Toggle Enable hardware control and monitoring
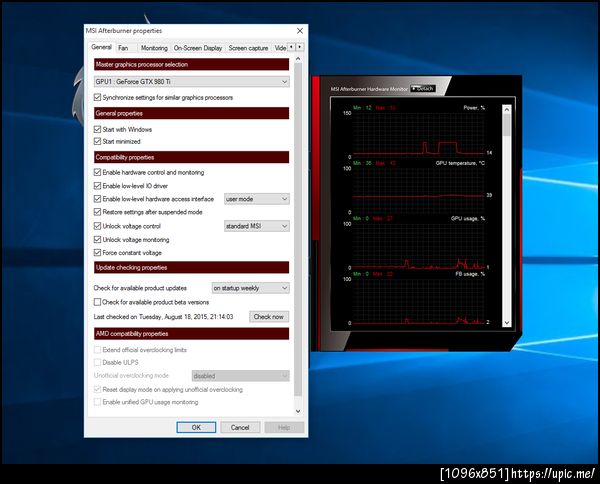Image resolution: width=600 pixels, height=484 pixels. 97,173
